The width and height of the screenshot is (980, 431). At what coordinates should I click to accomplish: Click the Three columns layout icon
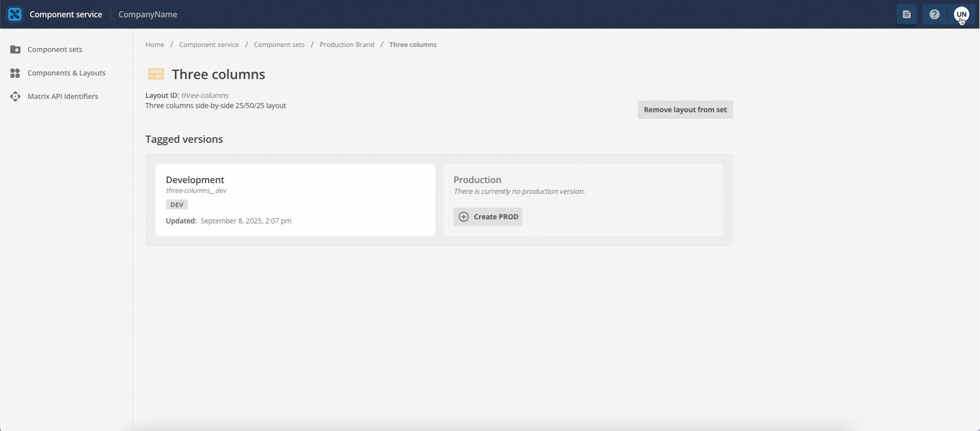[x=156, y=74]
